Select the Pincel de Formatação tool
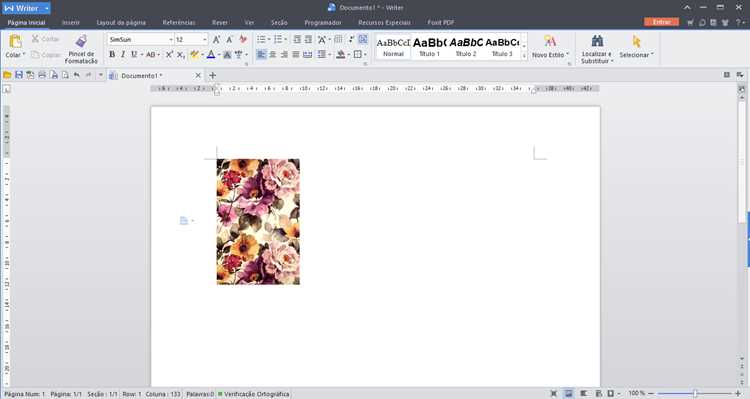 [81, 49]
